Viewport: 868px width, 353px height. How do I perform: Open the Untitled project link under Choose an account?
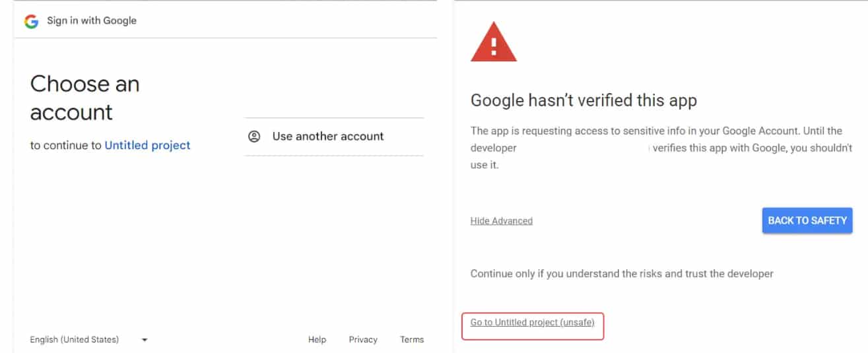pos(147,145)
